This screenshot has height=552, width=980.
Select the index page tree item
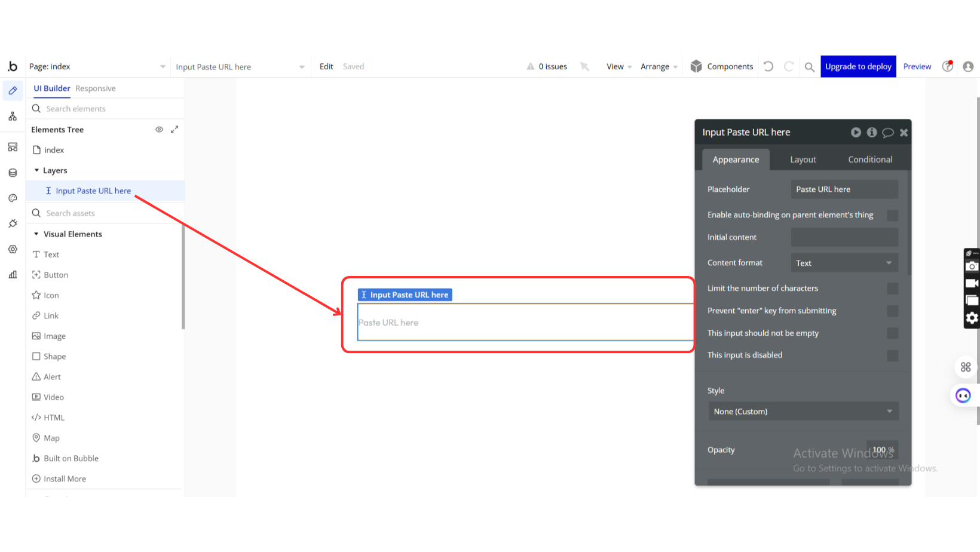(48, 150)
